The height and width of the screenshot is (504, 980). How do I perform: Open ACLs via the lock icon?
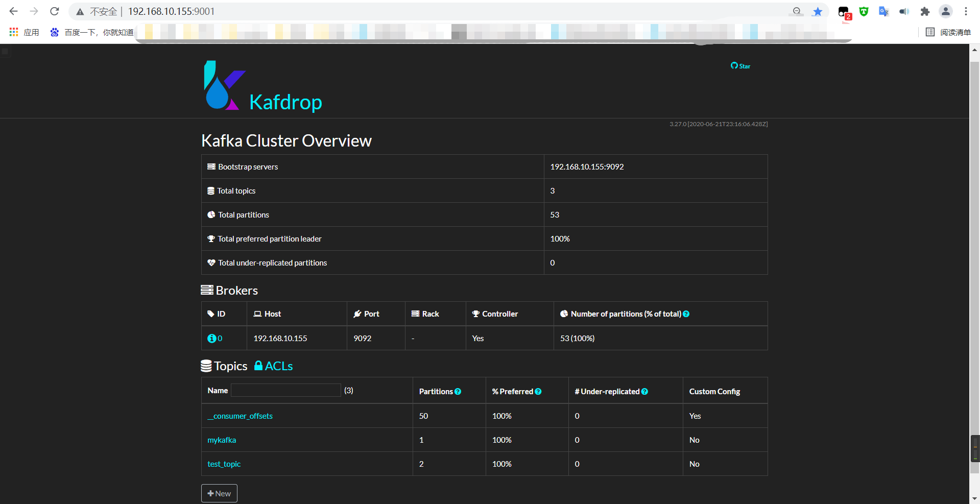[259, 366]
